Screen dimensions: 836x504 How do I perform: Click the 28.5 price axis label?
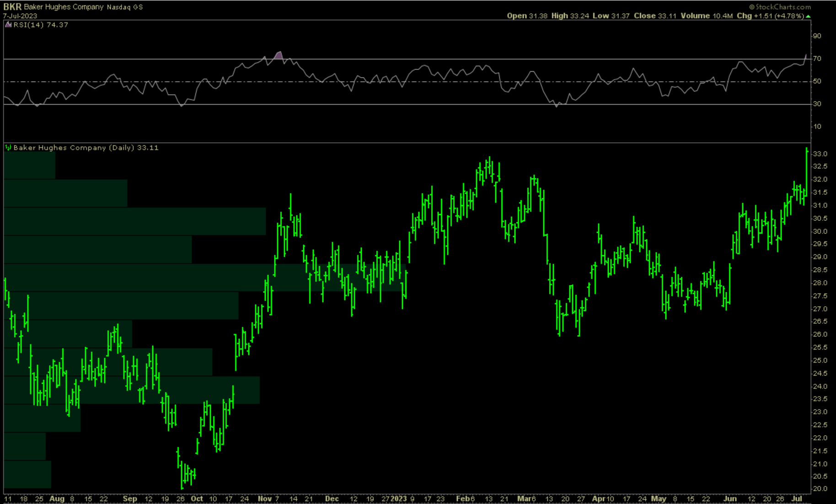(820, 270)
